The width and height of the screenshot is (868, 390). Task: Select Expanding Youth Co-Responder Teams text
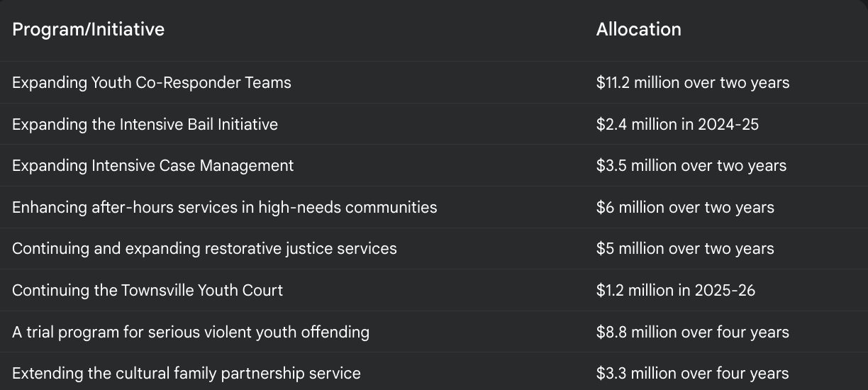click(152, 82)
